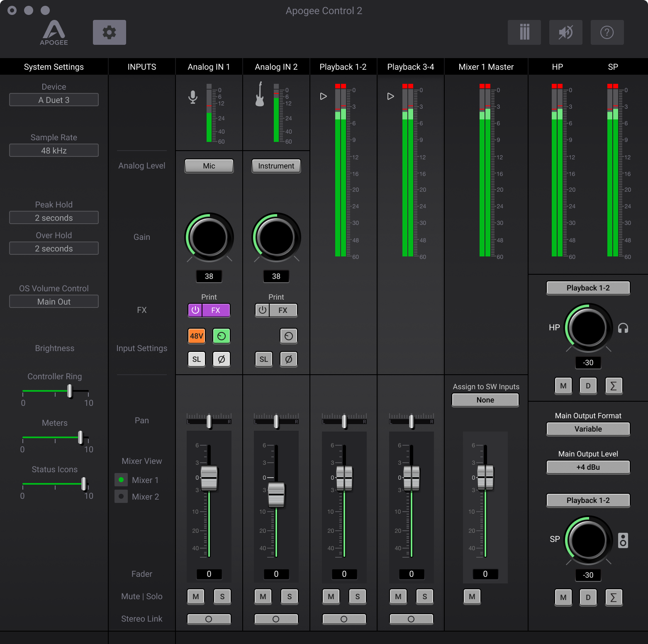Screen dimensions: 648x644
Task: Enable the FX power button on Analog IN 2
Action: pyautogui.click(x=262, y=310)
